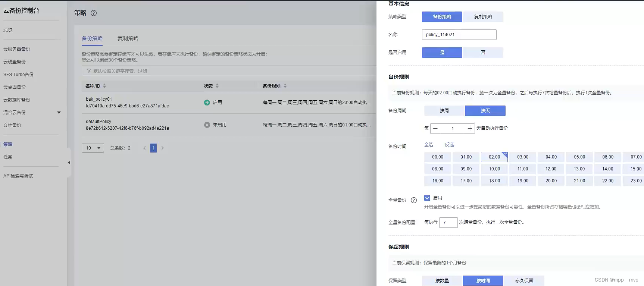Select the 18:00 backup time

[494, 181]
